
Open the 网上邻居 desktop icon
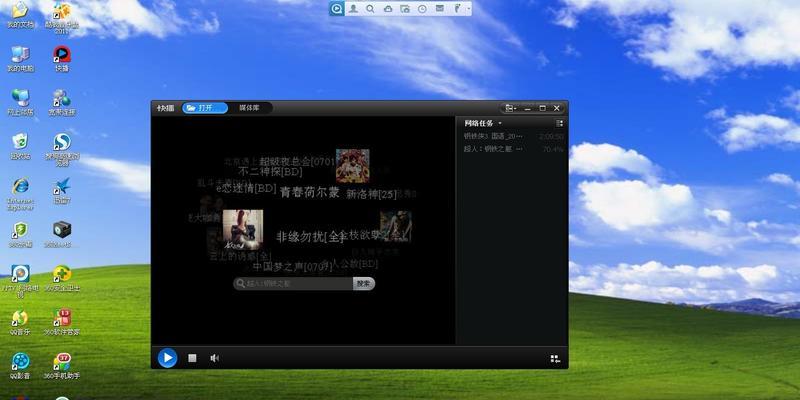click(20, 102)
